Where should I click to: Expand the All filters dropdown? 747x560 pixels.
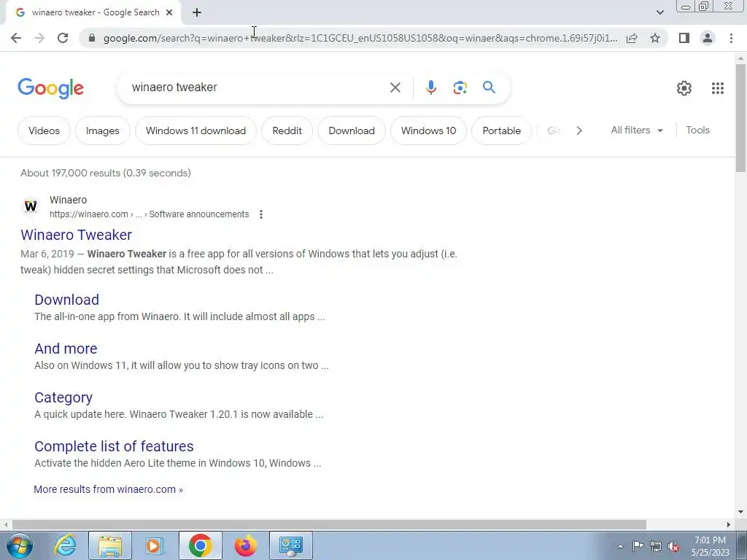pos(637,130)
